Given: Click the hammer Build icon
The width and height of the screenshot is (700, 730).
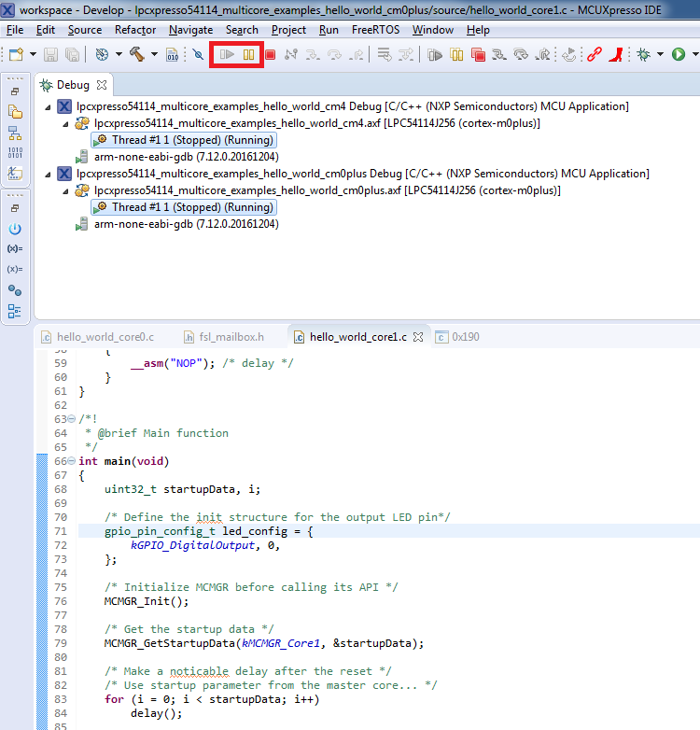Looking at the screenshot, I should [x=136, y=55].
